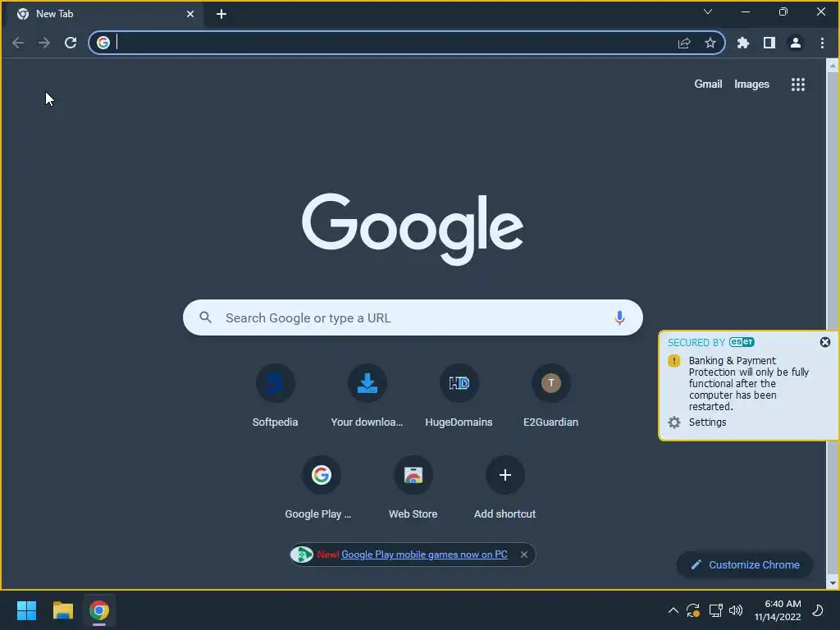Viewport: 840px width, 630px height.
Task: Show hidden system tray icons
Action: pos(673,610)
